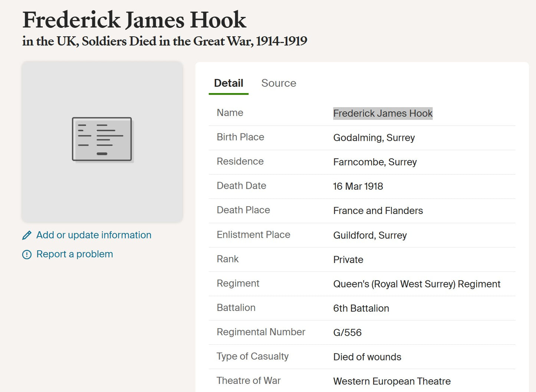This screenshot has width=536, height=392.
Task: Click the page heading Frederick James Hook
Action: [134, 20]
